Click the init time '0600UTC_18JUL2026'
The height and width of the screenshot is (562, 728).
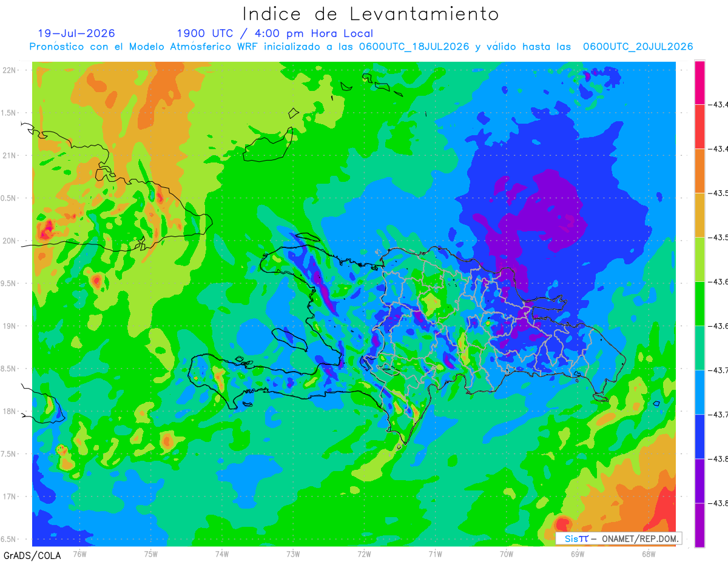pos(414,47)
